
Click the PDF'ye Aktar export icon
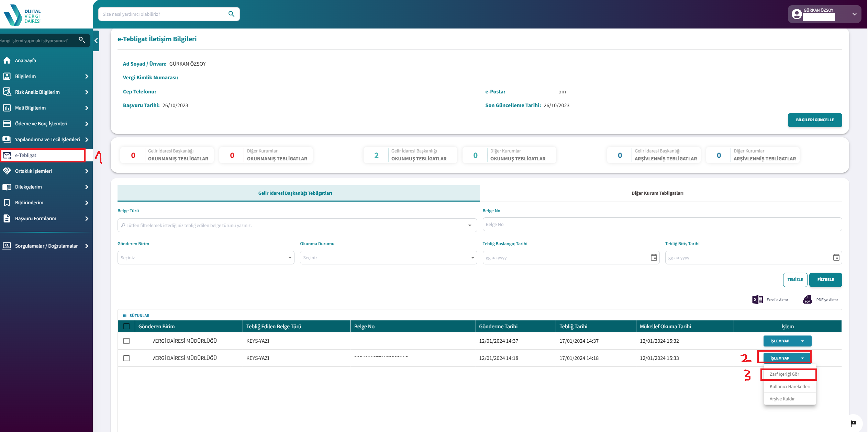807,300
